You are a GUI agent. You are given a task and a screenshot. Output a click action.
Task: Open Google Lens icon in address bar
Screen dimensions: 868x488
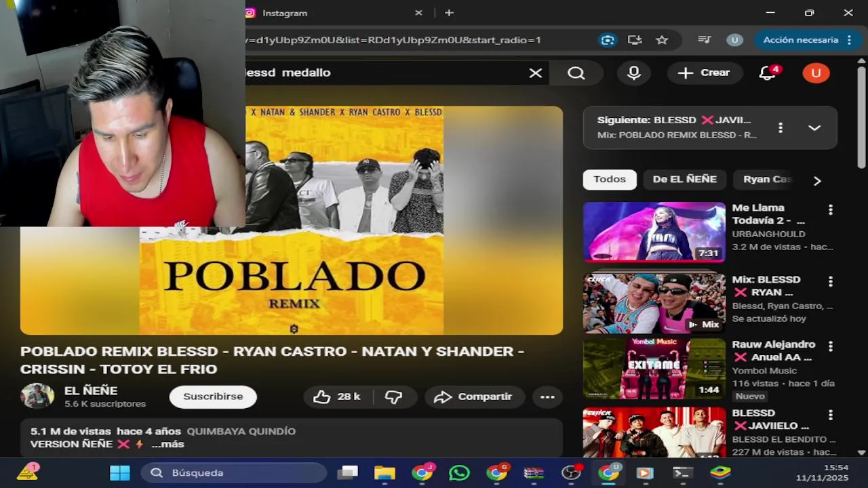point(608,40)
